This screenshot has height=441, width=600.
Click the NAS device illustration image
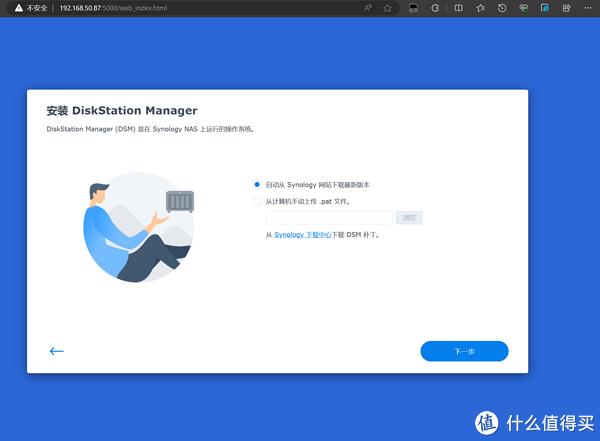180,201
